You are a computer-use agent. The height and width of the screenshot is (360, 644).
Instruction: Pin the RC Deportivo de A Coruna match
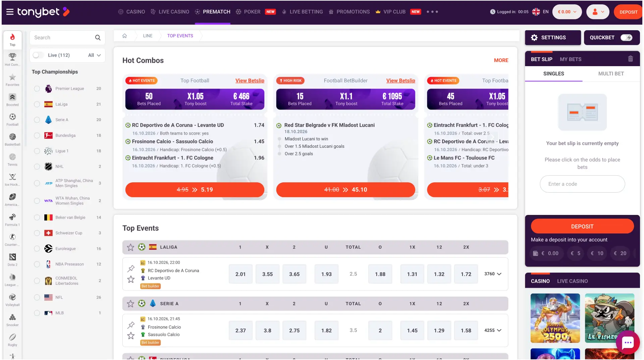pyautogui.click(x=131, y=268)
